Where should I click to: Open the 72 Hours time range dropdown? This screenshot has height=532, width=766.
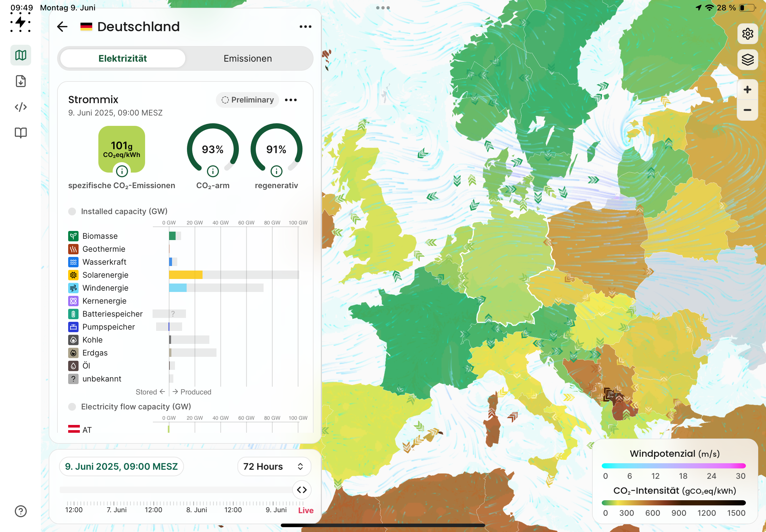pyautogui.click(x=274, y=466)
